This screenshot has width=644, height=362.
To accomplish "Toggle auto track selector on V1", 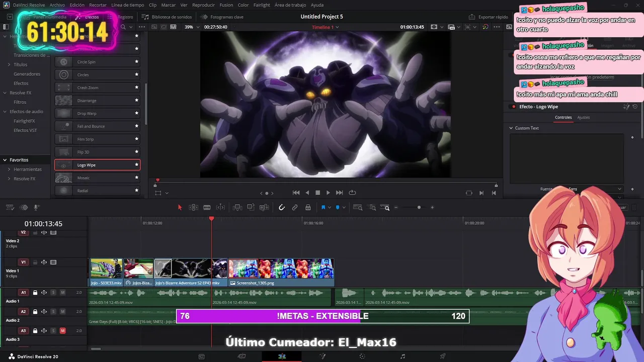I will point(44,262).
